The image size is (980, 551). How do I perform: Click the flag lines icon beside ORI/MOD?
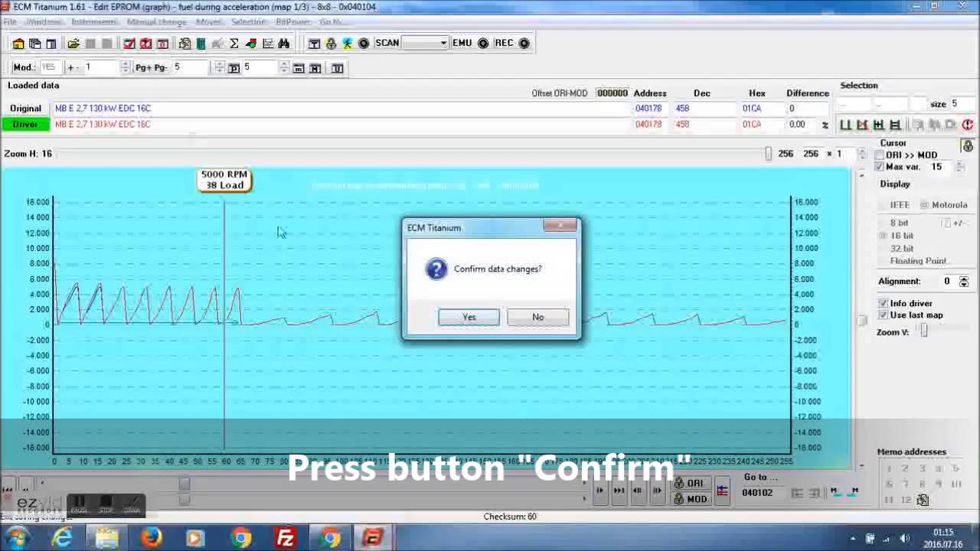click(x=722, y=491)
